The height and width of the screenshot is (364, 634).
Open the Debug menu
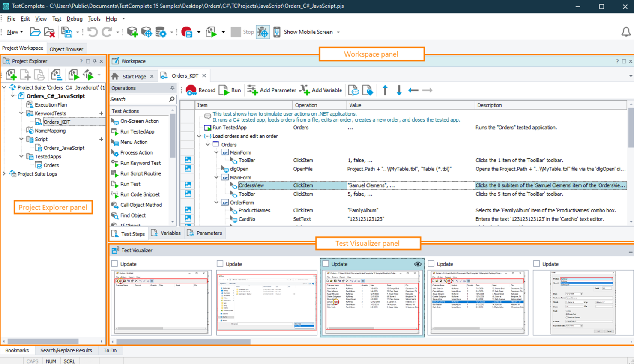(x=75, y=19)
